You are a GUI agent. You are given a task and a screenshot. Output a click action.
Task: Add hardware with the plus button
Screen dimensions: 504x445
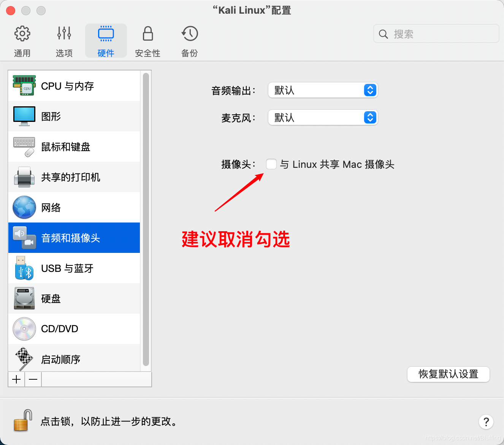[16, 379]
